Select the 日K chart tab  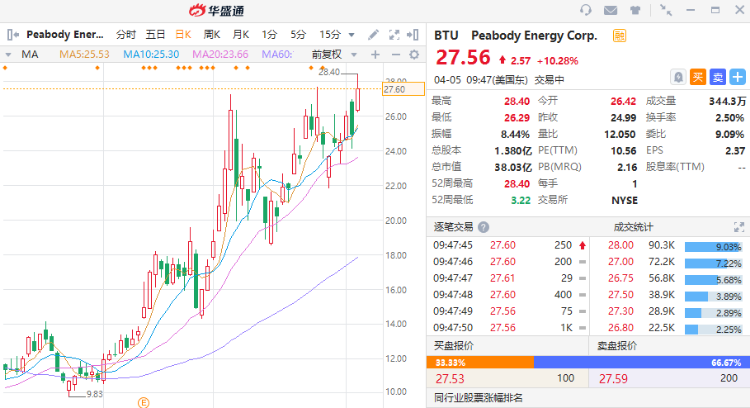183,34
